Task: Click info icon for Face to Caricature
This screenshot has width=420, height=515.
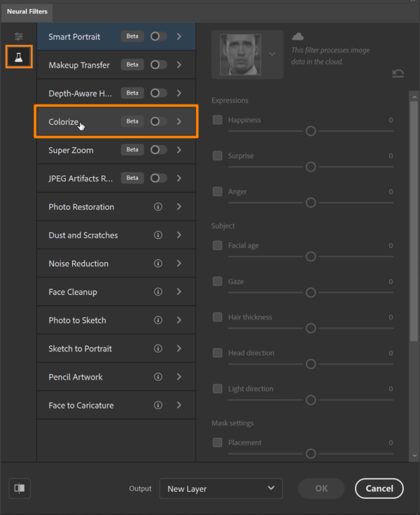Action: [158, 405]
